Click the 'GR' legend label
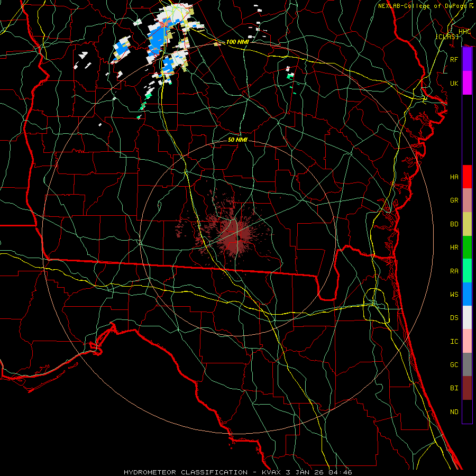This screenshot has width=476, height=476. tap(454, 200)
